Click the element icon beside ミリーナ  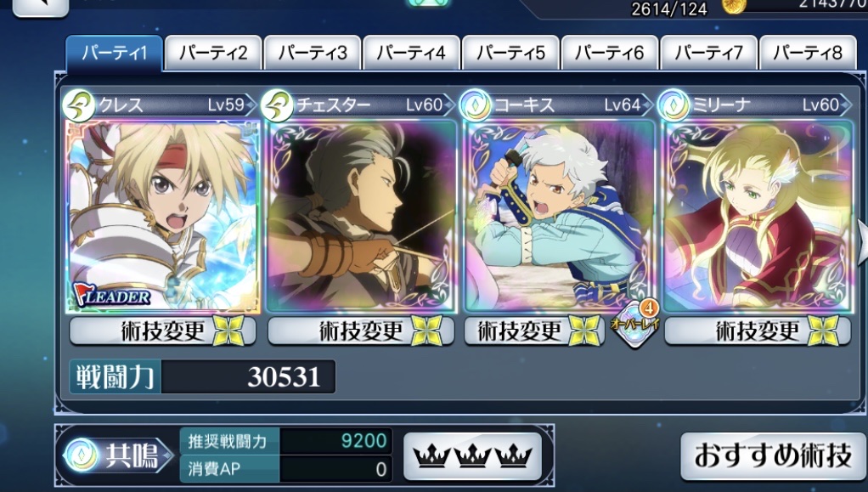click(x=674, y=105)
